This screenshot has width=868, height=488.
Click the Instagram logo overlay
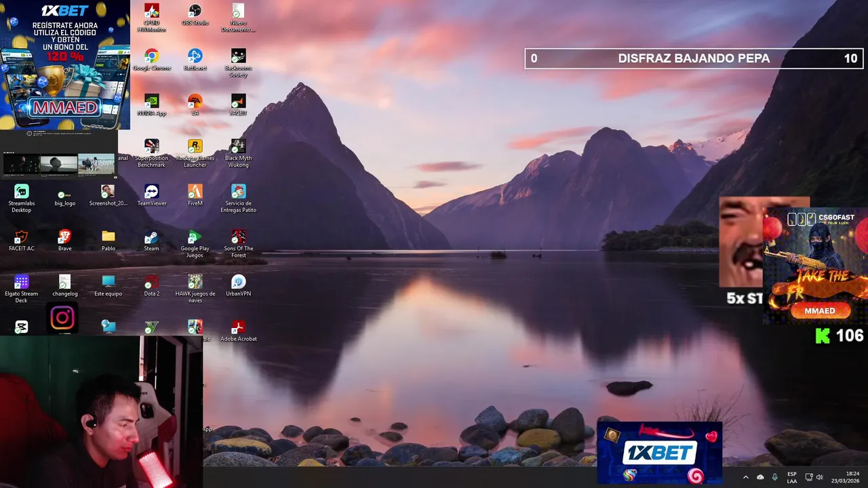[x=62, y=318]
